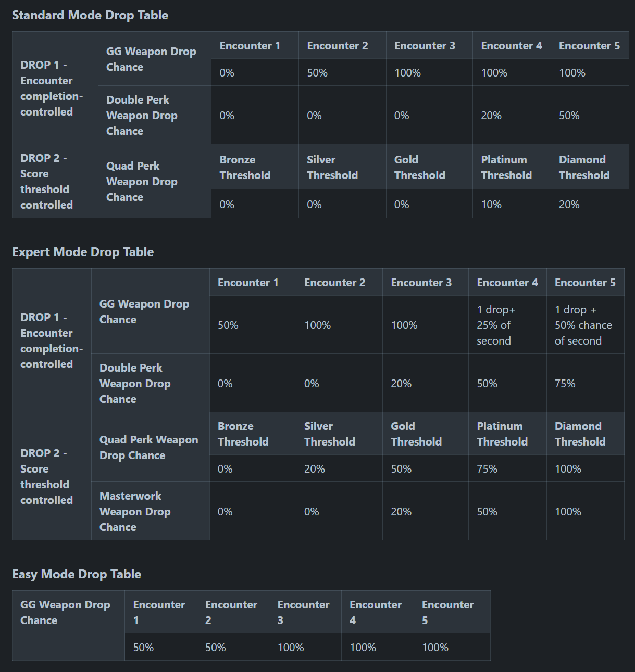Click the Easy Mode Drop Table heading
The width and height of the screenshot is (635, 672).
pos(77,574)
